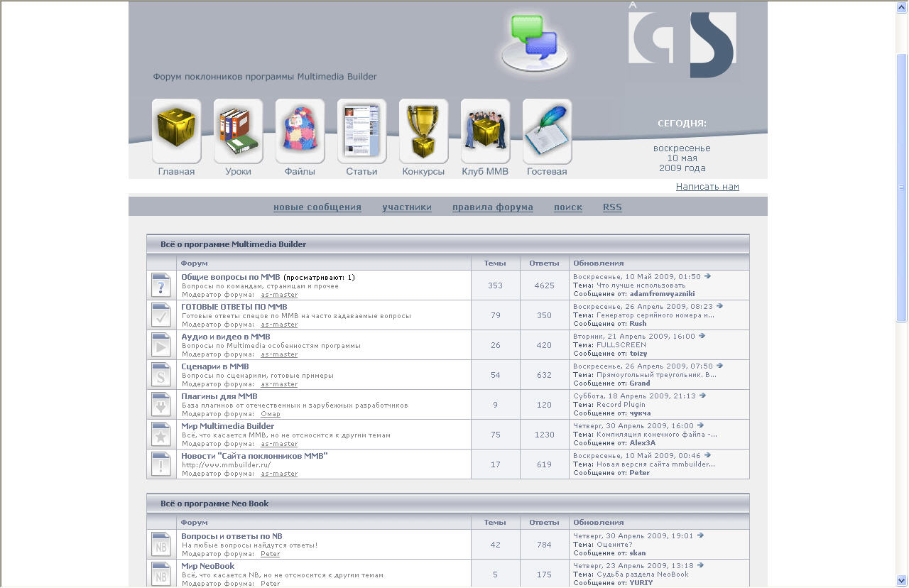This screenshot has height=588, width=909.
Task: Click the star icon for Мир Multimedia Builder
Action: 161,435
